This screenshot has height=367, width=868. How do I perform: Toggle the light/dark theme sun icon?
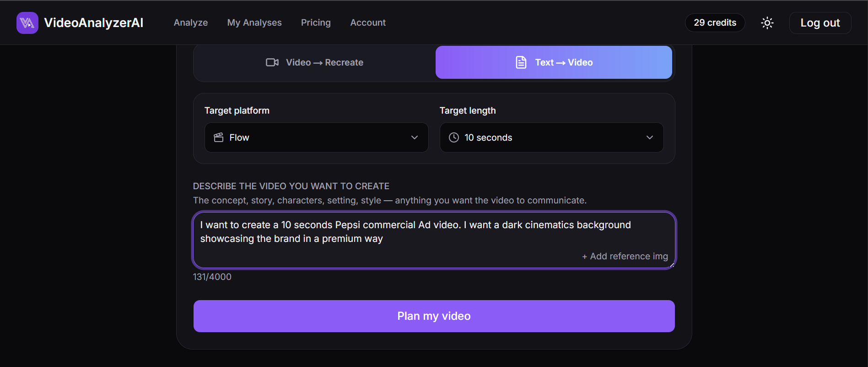767,23
